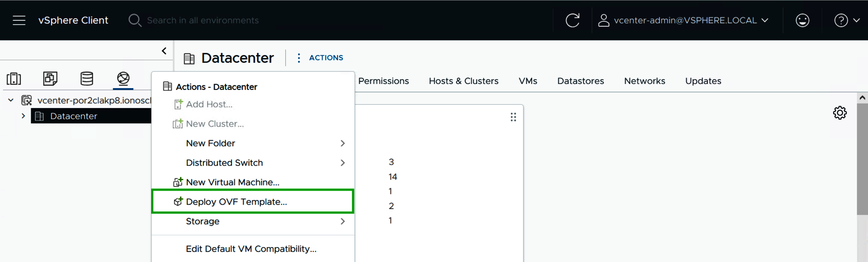Select the Hosts and Clusters inventory icon
This screenshot has height=262, width=868.
click(14, 79)
